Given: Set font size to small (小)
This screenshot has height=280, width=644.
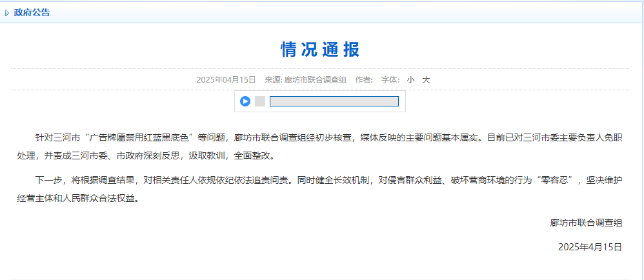Looking at the screenshot, I should pos(410,80).
